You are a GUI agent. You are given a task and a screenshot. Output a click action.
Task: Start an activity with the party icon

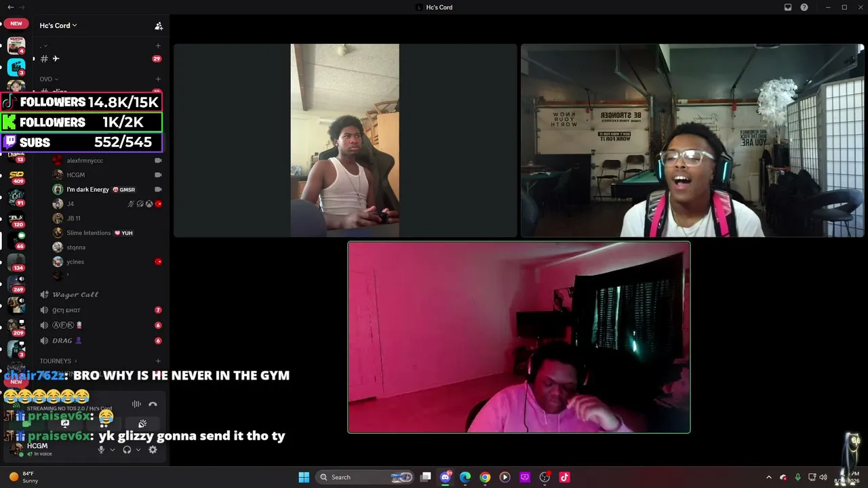click(x=142, y=424)
